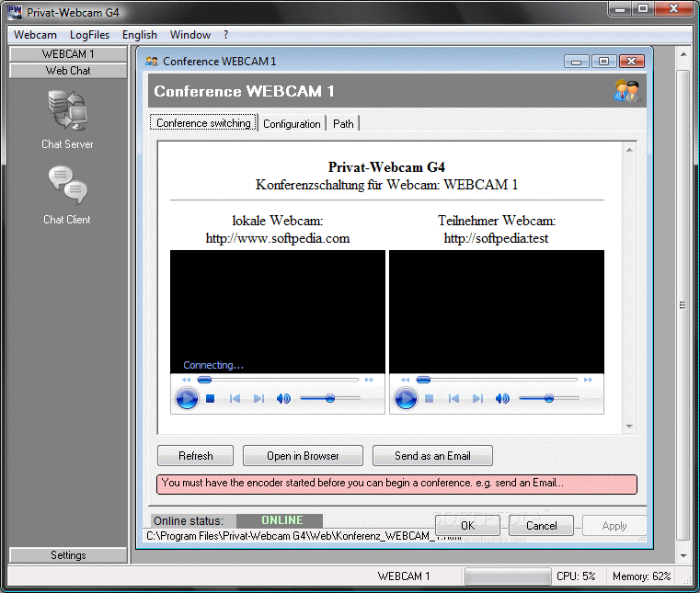Click the Conference WEBCAM 1 window title icon
The height and width of the screenshot is (593, 700).
pyautogui.click(x=152, y=61)
